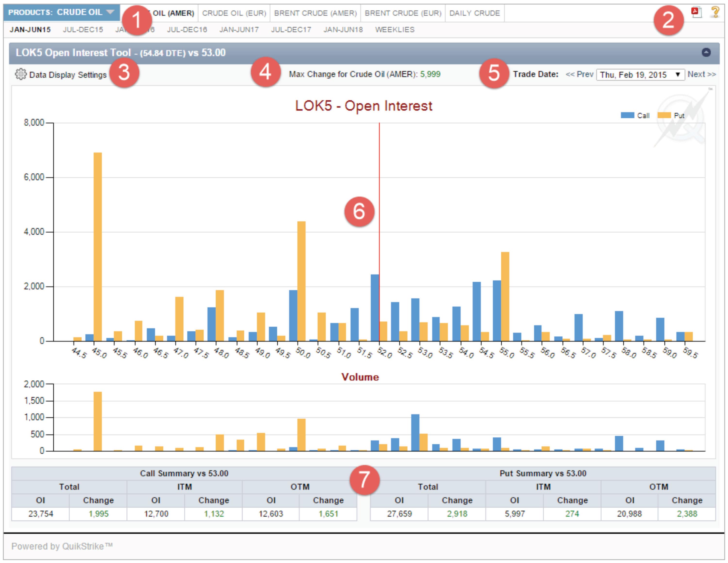Open the Trade Date dropdown selector
The image size is (728, 563).
point(640,75)
